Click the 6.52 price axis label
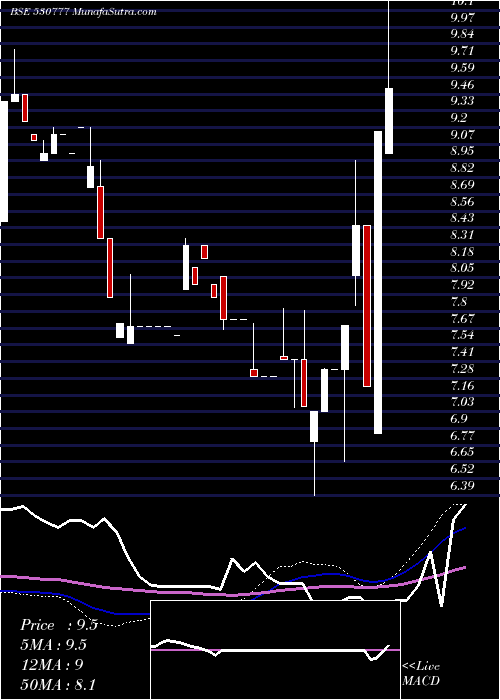The image size is (500, 700). [x=462, y=469]
